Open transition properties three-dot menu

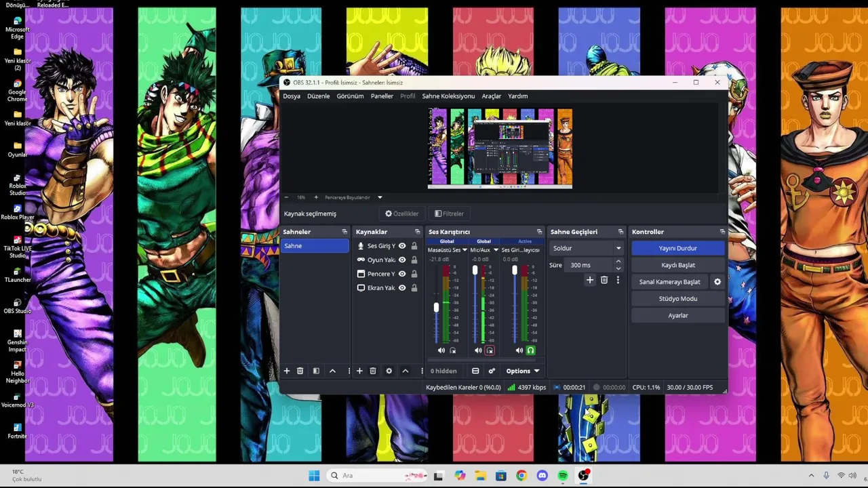(618, 280)
